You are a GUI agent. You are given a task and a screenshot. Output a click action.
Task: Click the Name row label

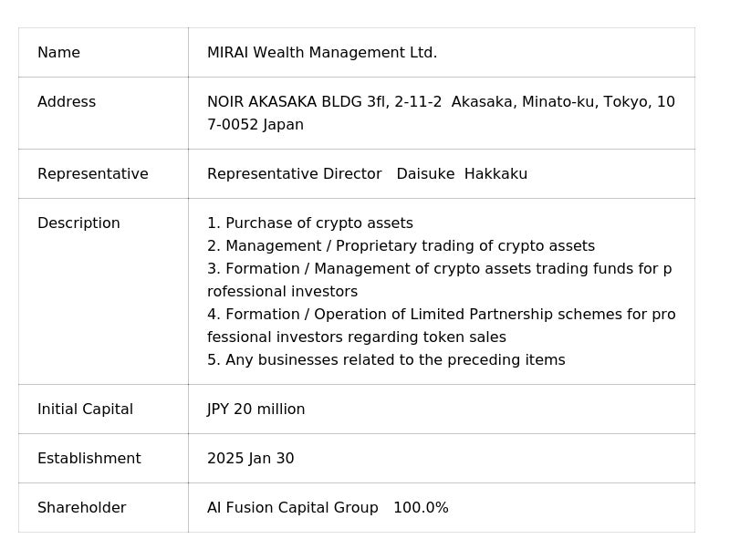pos(58,53)
